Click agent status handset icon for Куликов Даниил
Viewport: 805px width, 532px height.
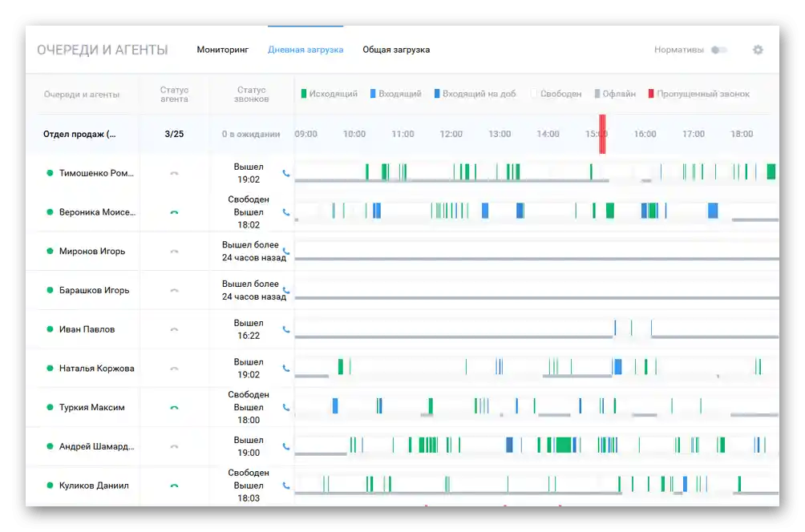[x=174, y=486]
